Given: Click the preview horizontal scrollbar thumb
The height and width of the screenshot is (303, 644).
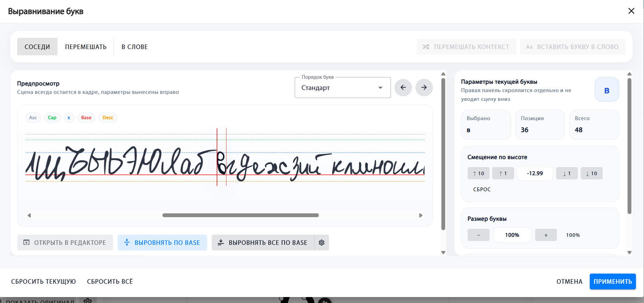Looking at the screenshot, I should (240, 215).
